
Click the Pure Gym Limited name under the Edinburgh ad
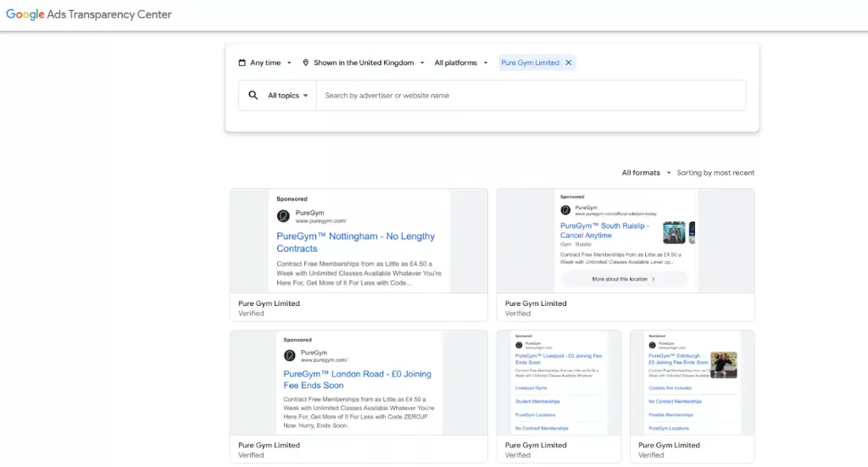pyautogui.click(x=670, y=445)
